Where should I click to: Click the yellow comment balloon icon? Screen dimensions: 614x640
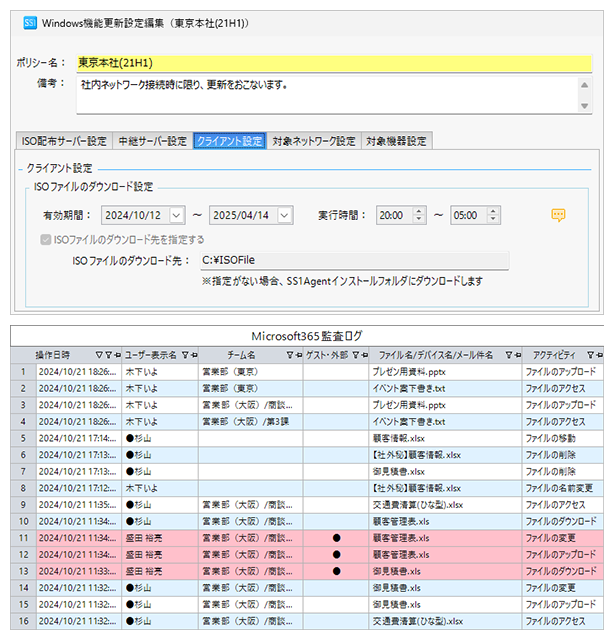pyautogui.click(x=558, y=215)
